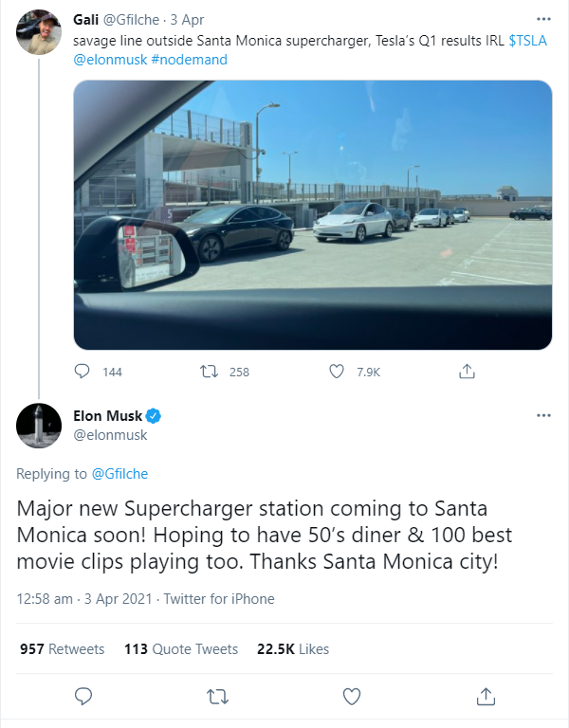The width and height of the screenshot is (569, 728).
Task: Share Elon Musk's tweet via the share icon
Action: (486, 696)
